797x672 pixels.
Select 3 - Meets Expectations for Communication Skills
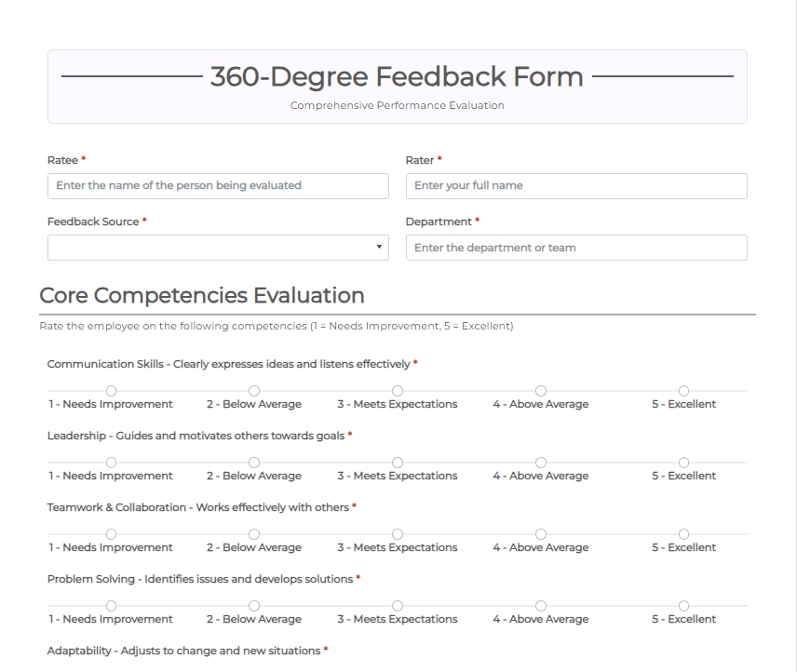pos(398,391)
